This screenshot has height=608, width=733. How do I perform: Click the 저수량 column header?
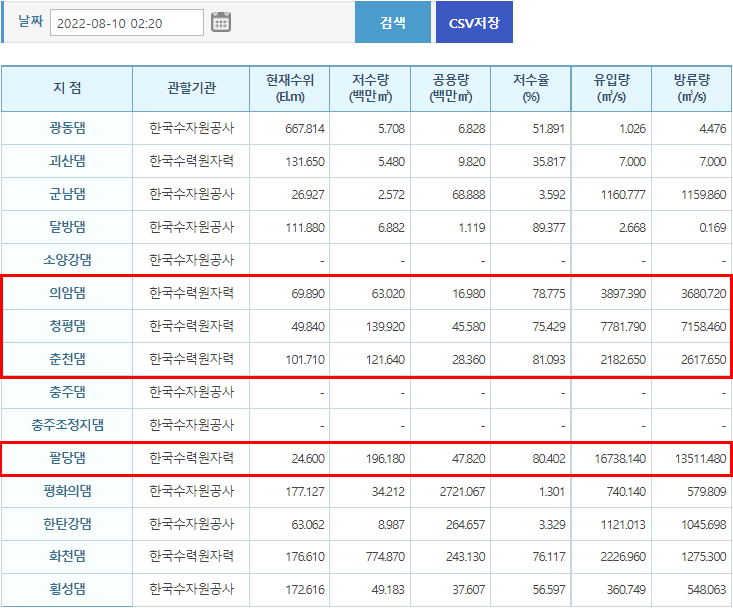tap(371, 89)
